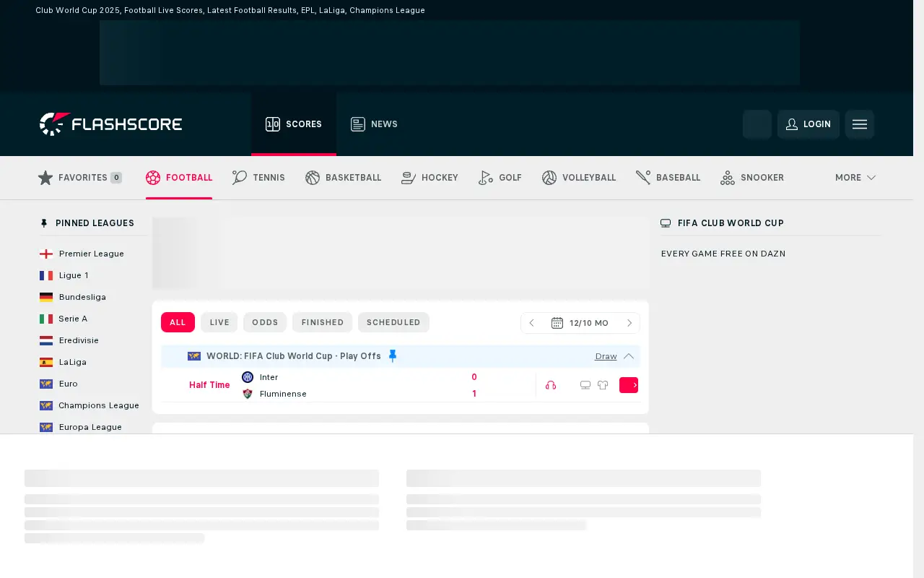Open the Scores tab
The height and width of the screenshot is (578, 924).
294,124
